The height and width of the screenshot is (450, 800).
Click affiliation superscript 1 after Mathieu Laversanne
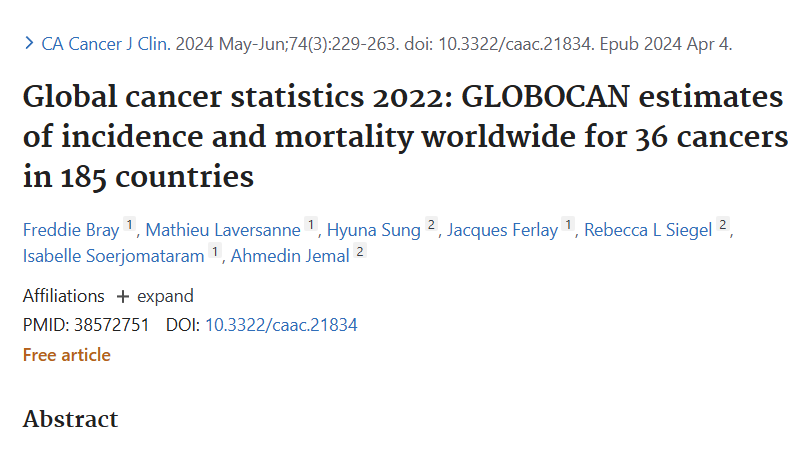click(x=311, y=225)
